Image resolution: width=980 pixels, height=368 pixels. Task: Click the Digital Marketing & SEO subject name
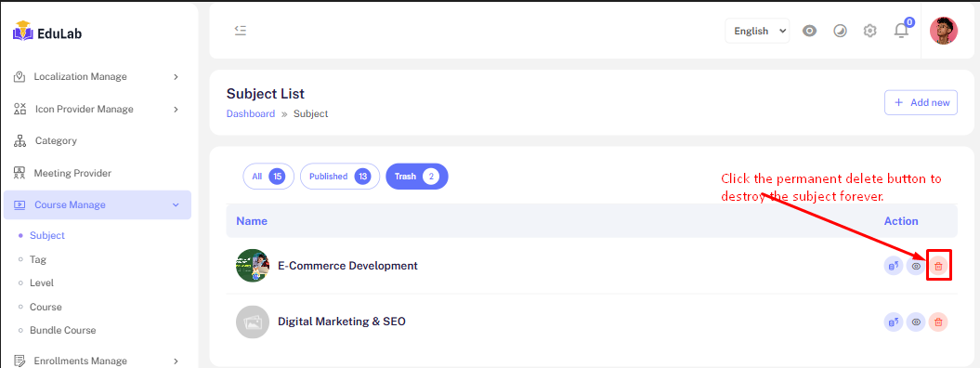click(342, 322)
